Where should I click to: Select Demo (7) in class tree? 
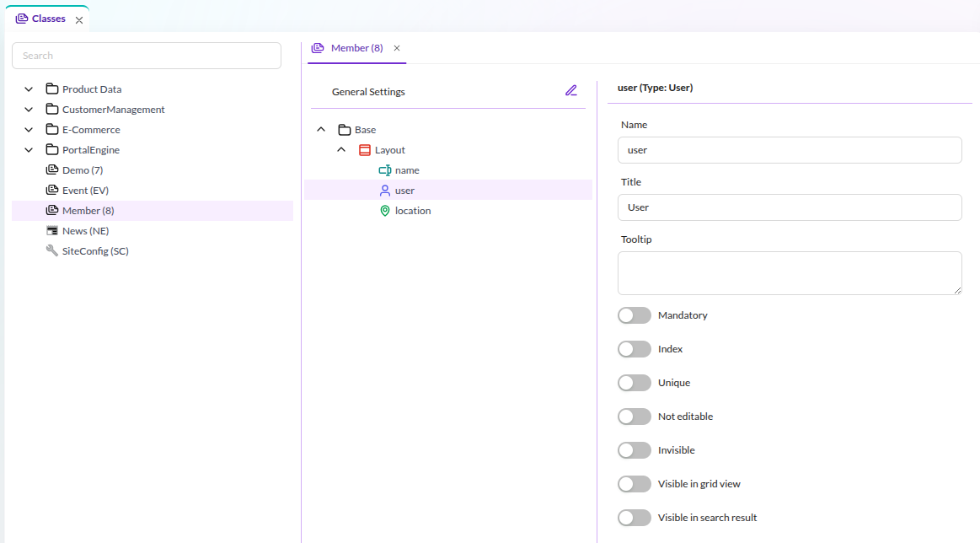(x=83, y=170)
